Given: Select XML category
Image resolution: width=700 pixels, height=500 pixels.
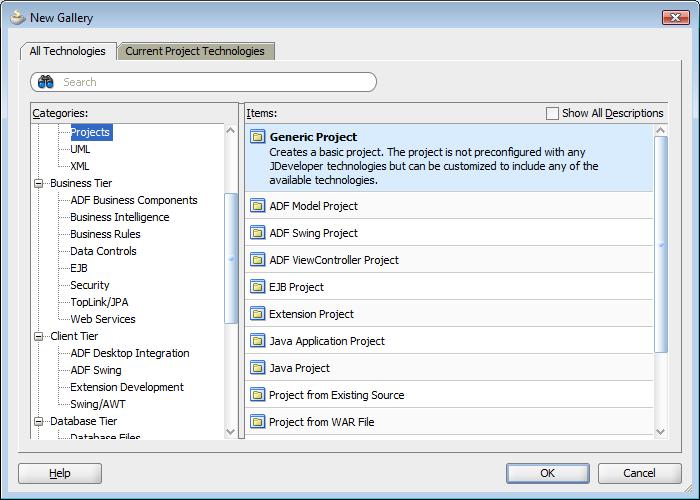Looking at the screenshot, I should tap(79, 166).
